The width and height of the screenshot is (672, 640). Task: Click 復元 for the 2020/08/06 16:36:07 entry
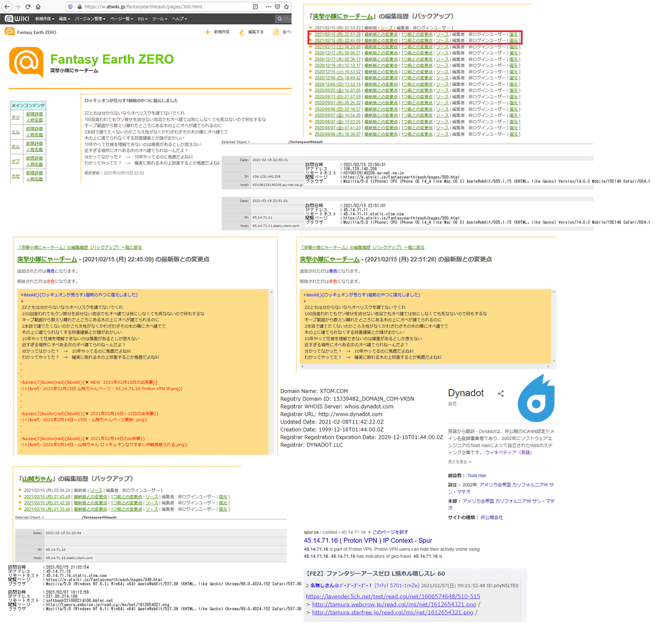pos(513,134)
